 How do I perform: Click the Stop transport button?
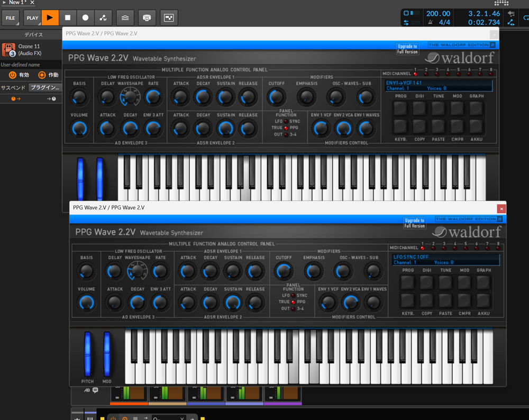[68, 17]
